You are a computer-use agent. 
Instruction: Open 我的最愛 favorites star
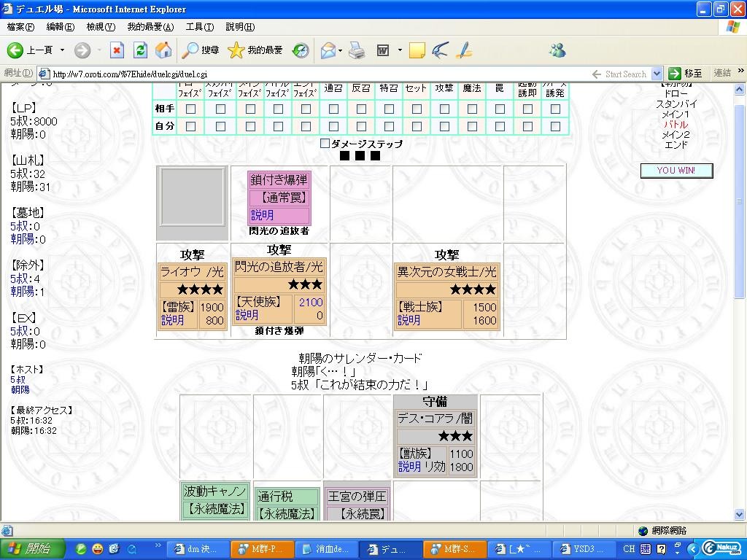(236, 50)
